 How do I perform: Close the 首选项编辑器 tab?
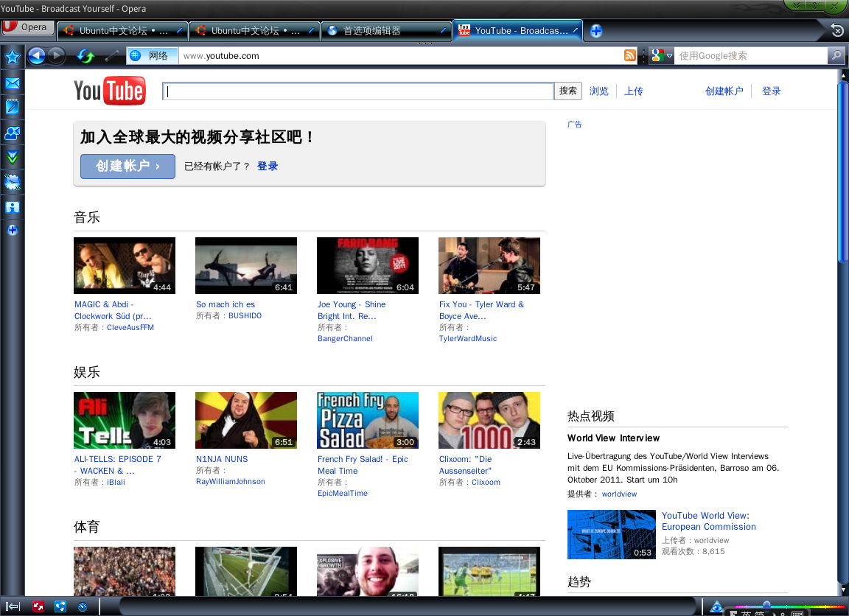[x=443, y=30]
